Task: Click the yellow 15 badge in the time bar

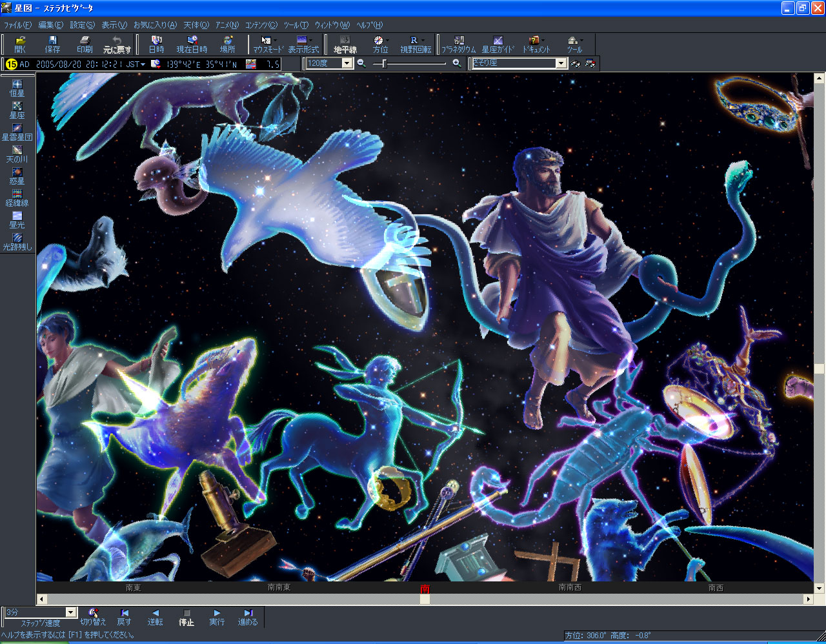Action: pyautogui.click(x=11, y=64)
